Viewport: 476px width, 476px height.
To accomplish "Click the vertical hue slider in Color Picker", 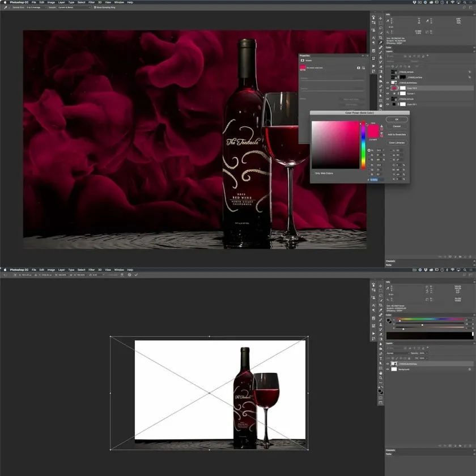I will pyautogui.click(x=364, y=145).
